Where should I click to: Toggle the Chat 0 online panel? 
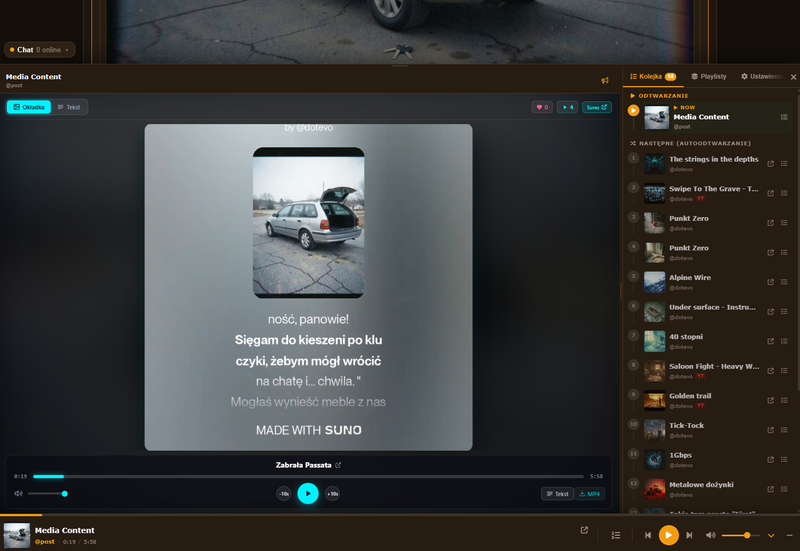pos(40,49)
